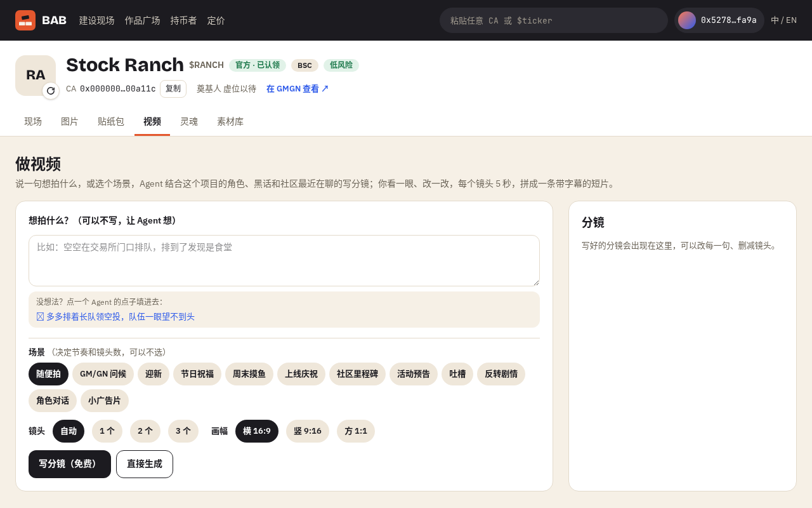Select the GM/GN 问候 scene chip
The image size is (812, 508).
point(103,374)
